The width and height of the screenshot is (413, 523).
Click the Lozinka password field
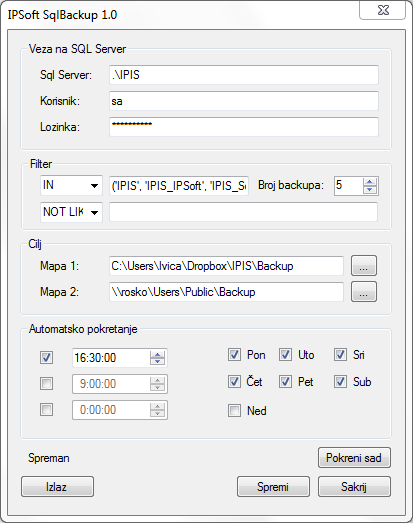tap(244, 127)
